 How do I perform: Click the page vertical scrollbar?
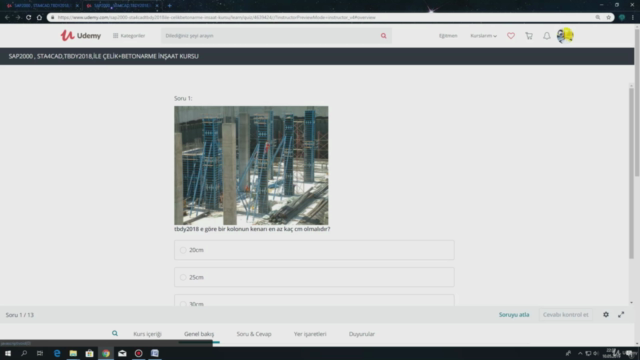click(637, 102)
